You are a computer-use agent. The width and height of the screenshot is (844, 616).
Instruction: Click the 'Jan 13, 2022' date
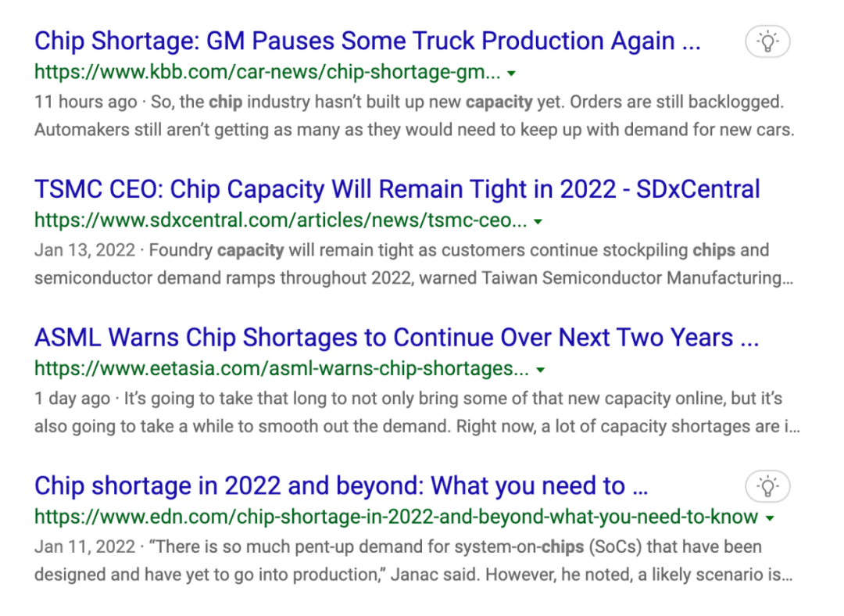tap(84, 251)
